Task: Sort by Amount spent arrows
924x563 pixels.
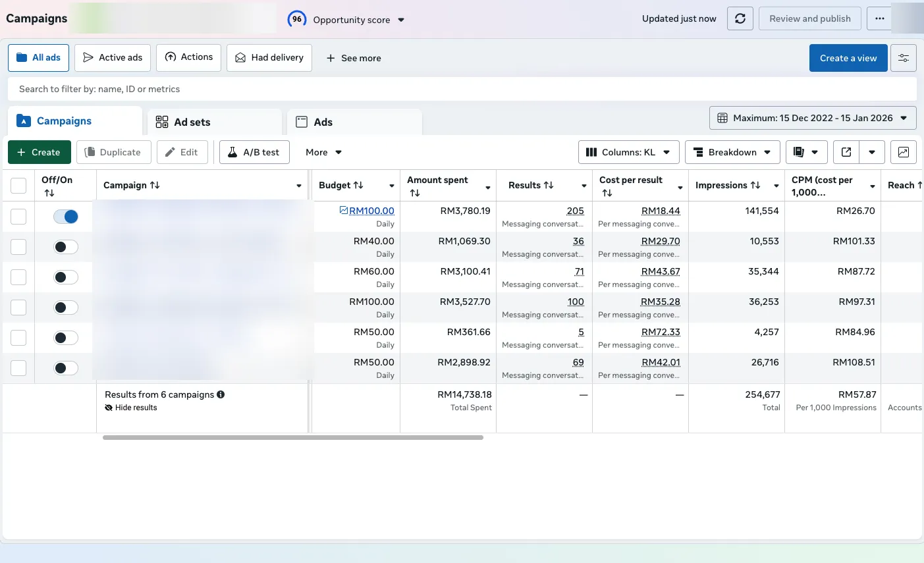Action: [x=415, y=193]
